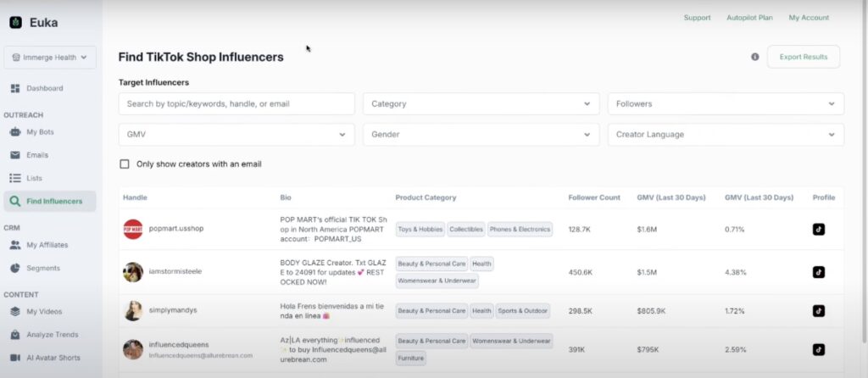Click Find Influencers magnifier icon
The image size is (868, 378).
tap(15, 202)
